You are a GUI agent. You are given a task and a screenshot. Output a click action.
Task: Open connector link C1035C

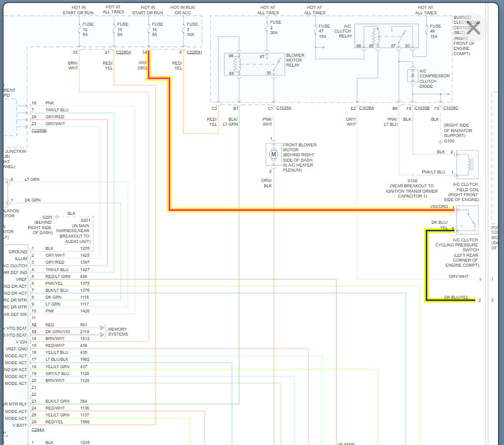[x=451, y=108]
